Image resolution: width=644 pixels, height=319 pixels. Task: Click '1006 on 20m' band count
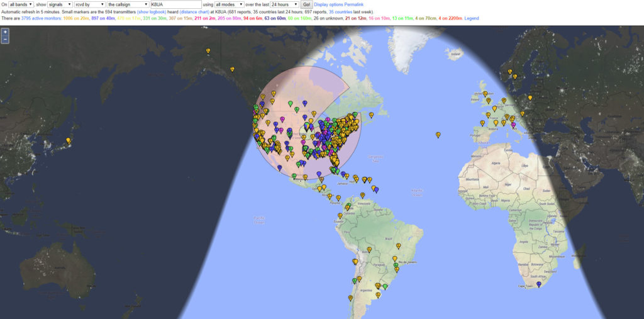click(x=76, y=18)
